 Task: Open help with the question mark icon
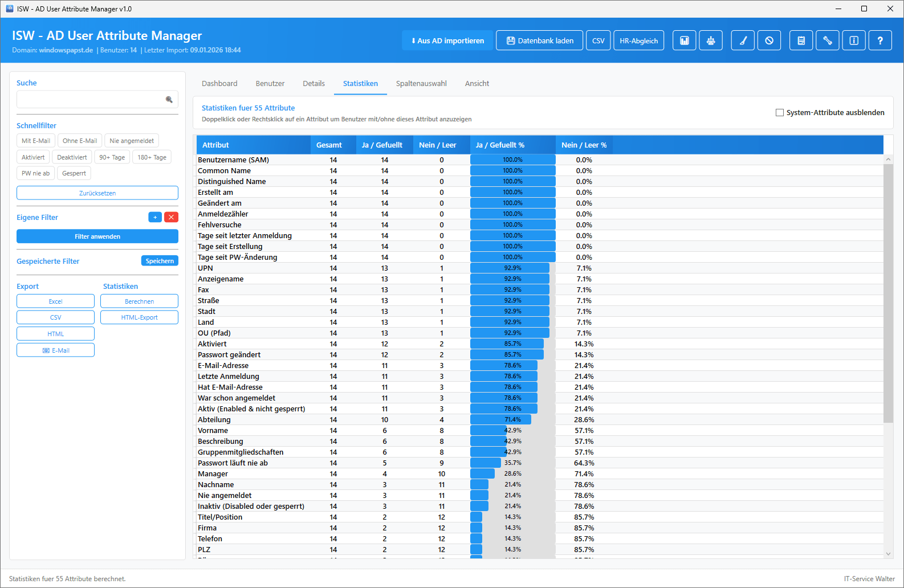[x=880, y=40]
